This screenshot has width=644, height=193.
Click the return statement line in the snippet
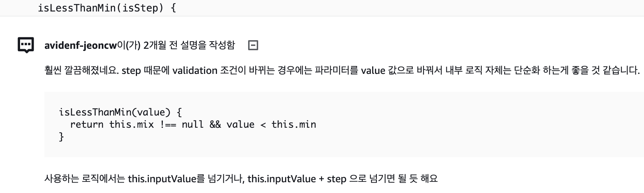[x=193, y=124]
